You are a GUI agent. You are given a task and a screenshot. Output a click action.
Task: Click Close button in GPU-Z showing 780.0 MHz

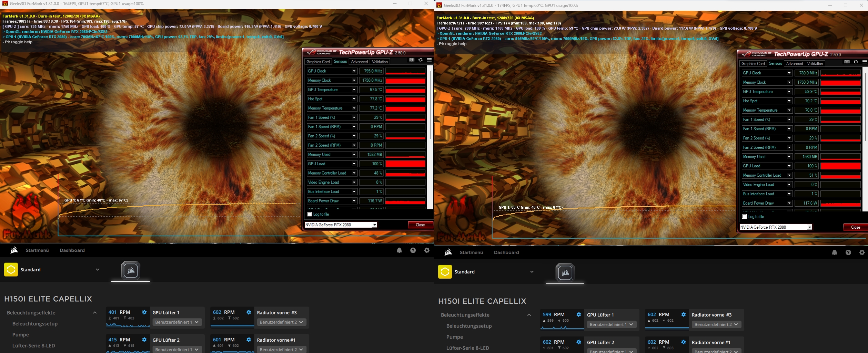pos(856,227)
